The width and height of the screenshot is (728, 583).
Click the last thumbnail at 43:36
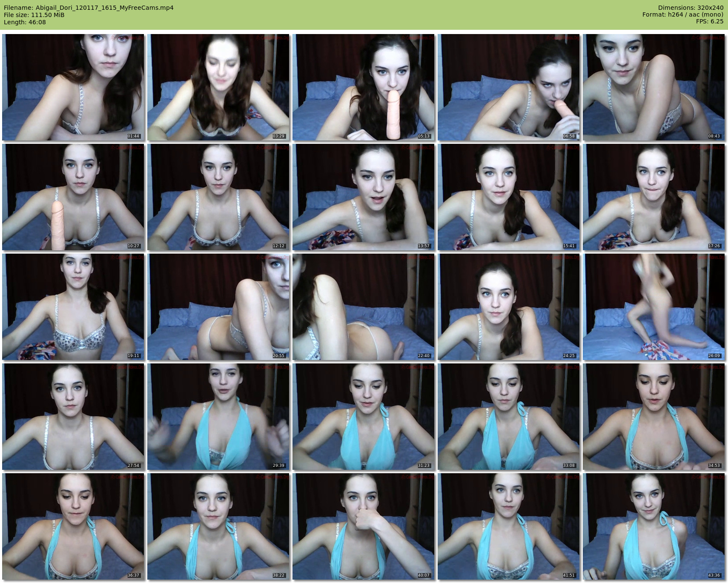click(653, 526)
